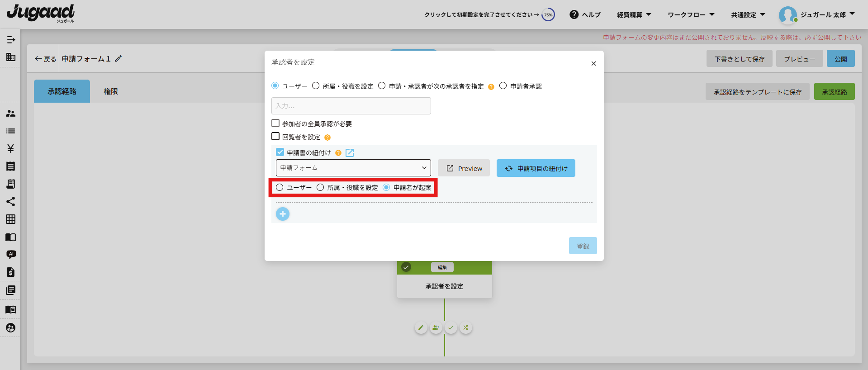Image resolution: width=868 pixels, height=370 pixels.
Task: Select the 申請者承認 radio button
Action: click(503, 86)
